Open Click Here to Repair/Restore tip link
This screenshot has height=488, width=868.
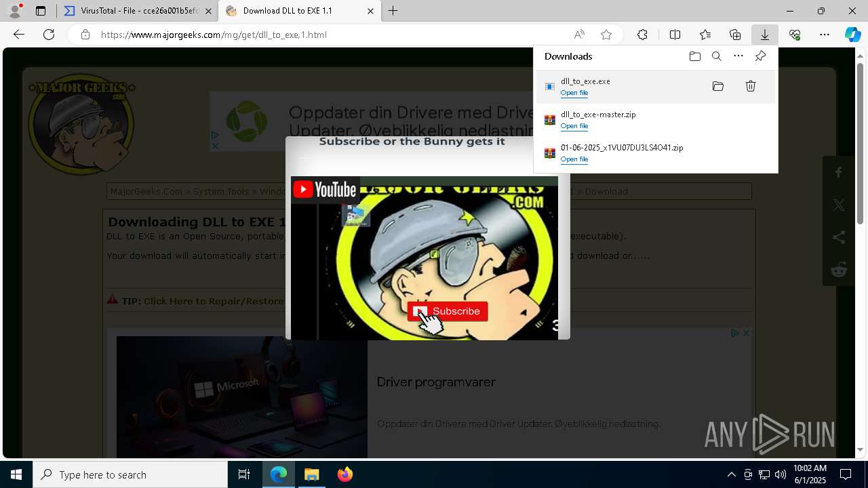(x=214, y=301)
